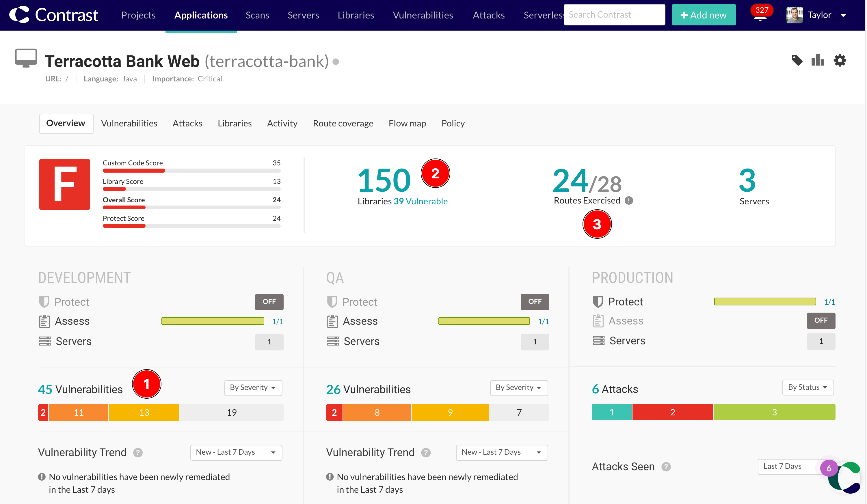The width and height of the screenshot is (867, 504).
Task: Toggle Development Protect OFF switch
Action: (x=269, y=302)
